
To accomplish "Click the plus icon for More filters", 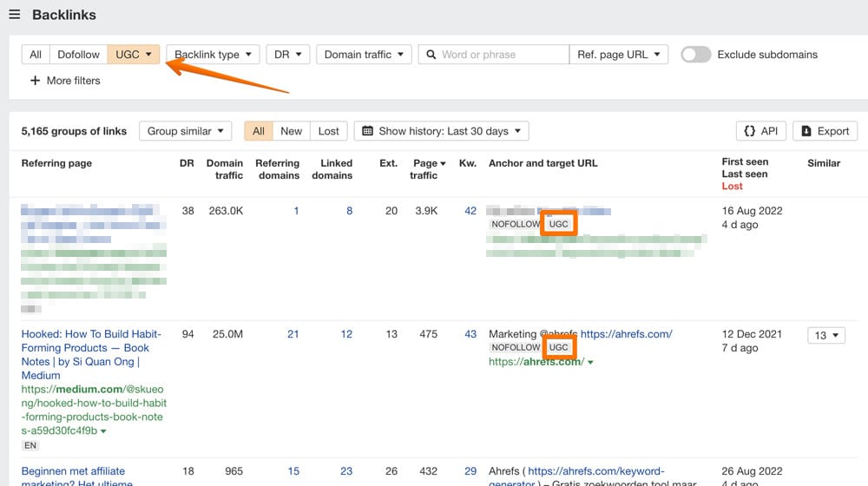I will 35,80.
